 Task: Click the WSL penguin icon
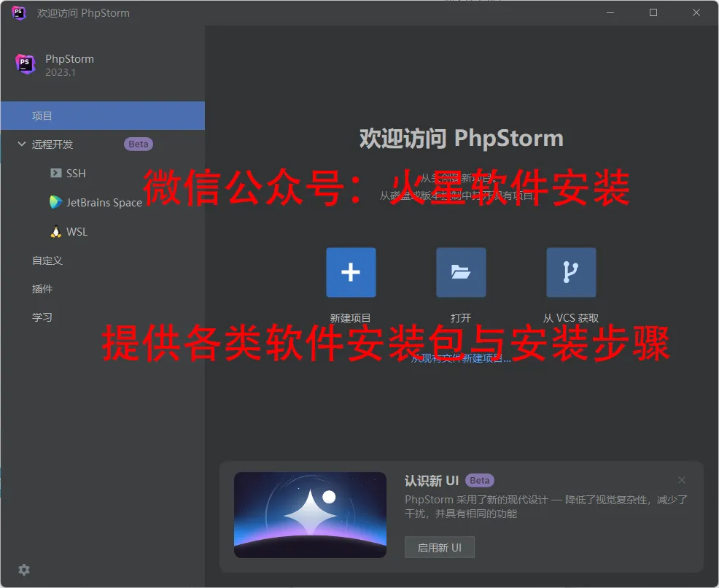pos(56,231)
